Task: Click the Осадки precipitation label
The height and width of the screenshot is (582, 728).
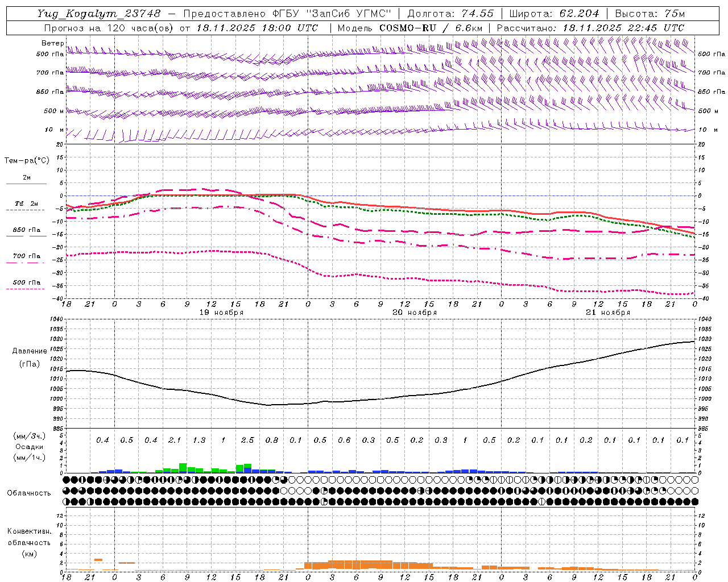Action: click(x=30, y=447)
